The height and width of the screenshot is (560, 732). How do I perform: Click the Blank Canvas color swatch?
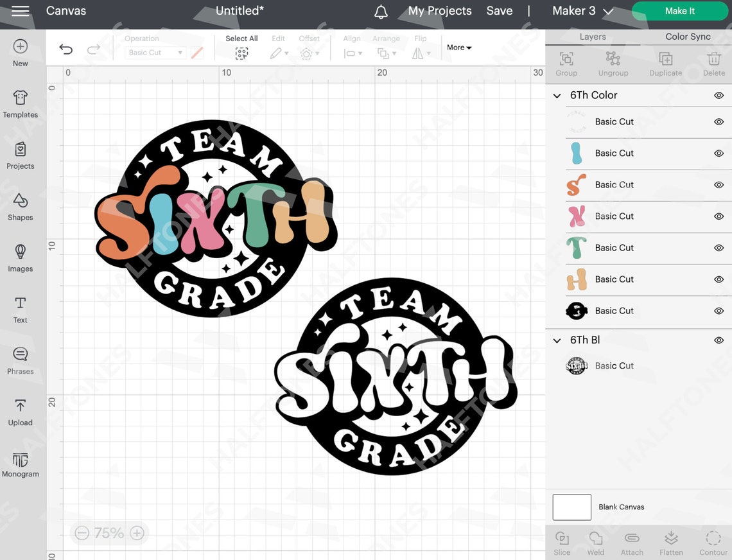tap(571, 507)
